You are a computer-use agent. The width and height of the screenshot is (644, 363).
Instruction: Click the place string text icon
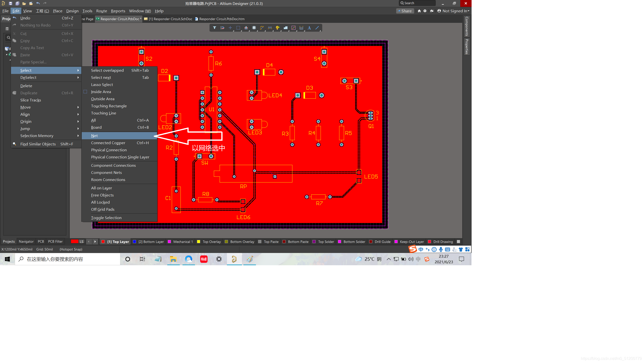[309, 28]
